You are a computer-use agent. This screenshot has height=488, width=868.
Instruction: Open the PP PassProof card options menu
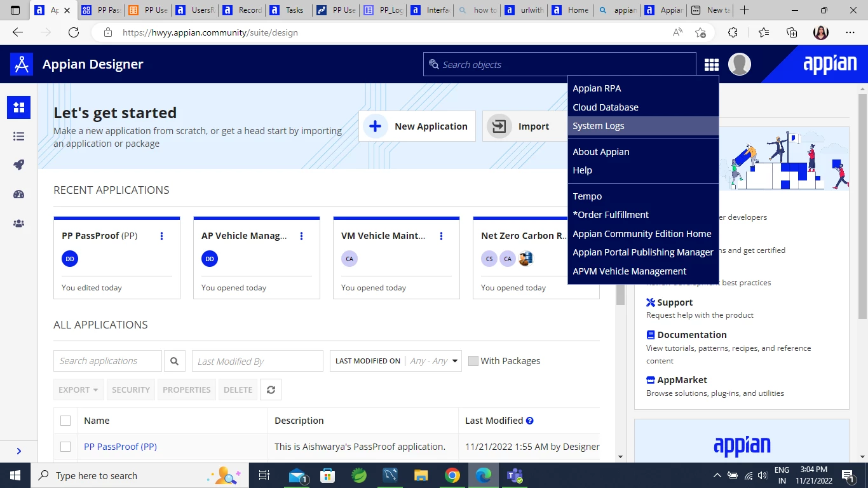(x=162, y=236)
